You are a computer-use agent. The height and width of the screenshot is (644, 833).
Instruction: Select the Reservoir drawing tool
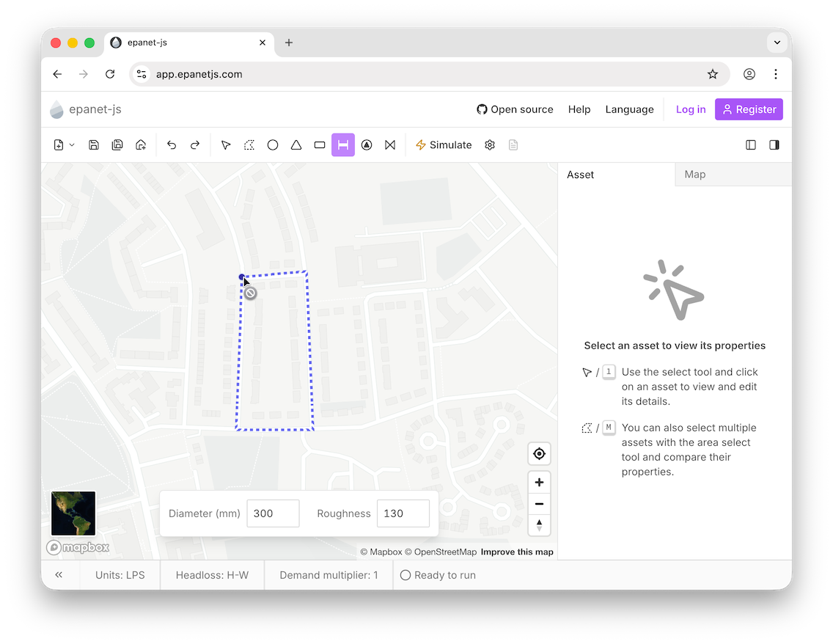pyautogui.click(x=296, y=144)
